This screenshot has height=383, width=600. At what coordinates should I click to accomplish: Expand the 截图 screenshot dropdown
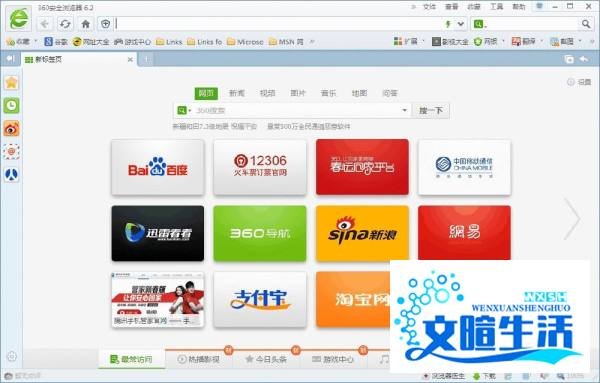tap(580, 41)
